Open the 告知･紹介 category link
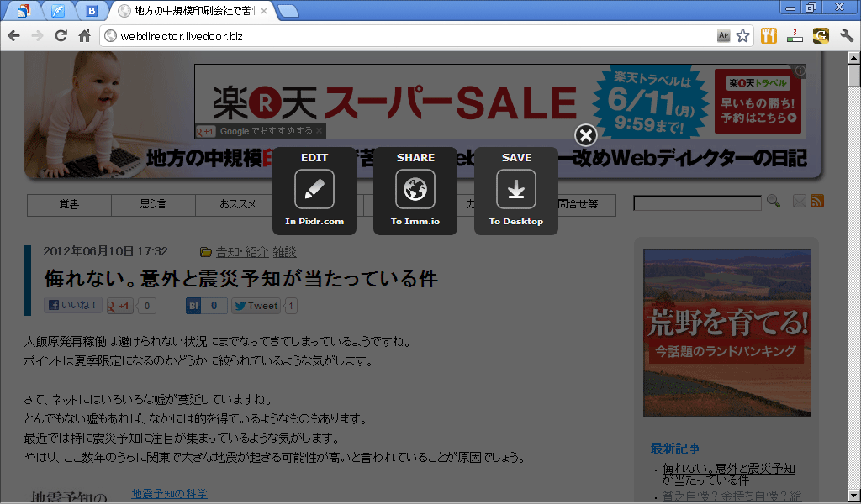Viewport: 861px width, 504px height. point(241,252)
